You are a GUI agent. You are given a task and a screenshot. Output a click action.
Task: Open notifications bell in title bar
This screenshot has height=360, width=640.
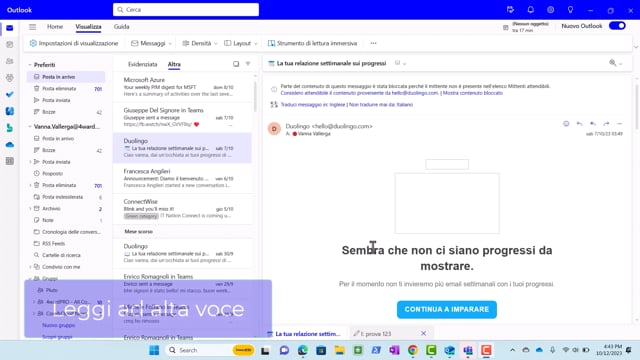click(x=531, y=10)
